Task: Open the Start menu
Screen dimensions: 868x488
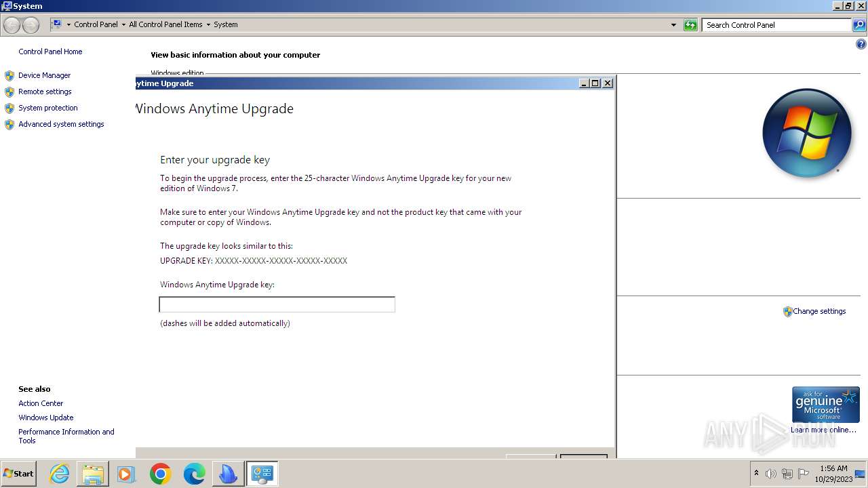Action: [x=19, y=474]
